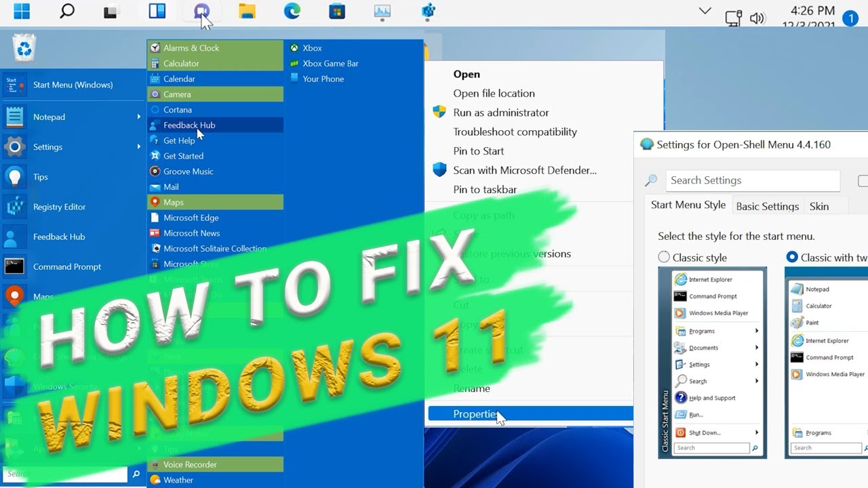Image resolution: width=868 pixels, height=488 pixels.
Task: Open Tips from the start menu
Action: [x=73, y=177]
